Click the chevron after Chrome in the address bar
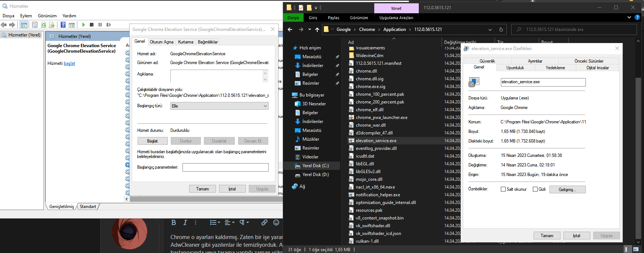This screenshot has height=253, width=644. (x=379, y=29)
